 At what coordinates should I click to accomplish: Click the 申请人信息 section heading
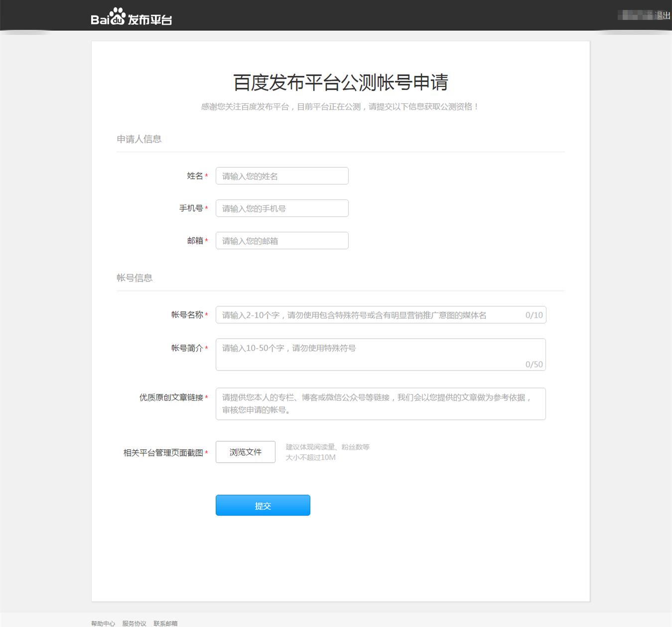click(x=139, y=138)
